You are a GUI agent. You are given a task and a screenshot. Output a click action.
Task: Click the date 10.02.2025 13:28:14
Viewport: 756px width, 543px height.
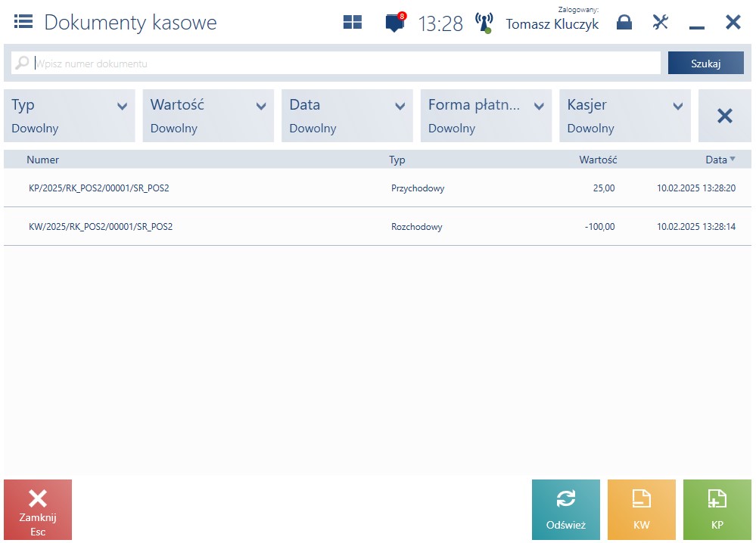tap(696, 226)
